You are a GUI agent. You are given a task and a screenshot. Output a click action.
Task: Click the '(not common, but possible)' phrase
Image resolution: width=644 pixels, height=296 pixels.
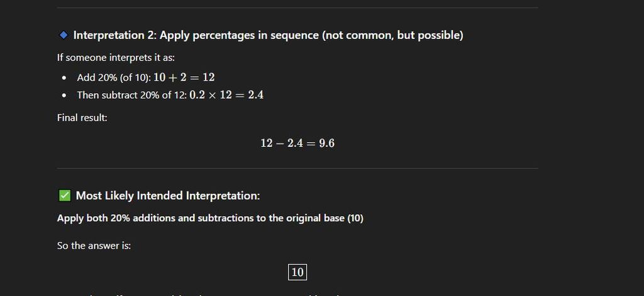(392, 35)
